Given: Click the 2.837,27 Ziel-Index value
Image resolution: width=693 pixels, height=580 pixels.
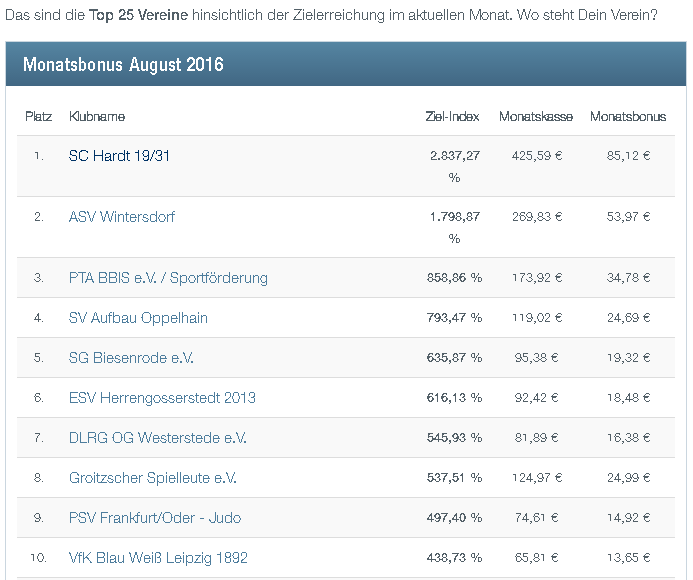Looking at the screenshot, I should [x=455, y=156].
